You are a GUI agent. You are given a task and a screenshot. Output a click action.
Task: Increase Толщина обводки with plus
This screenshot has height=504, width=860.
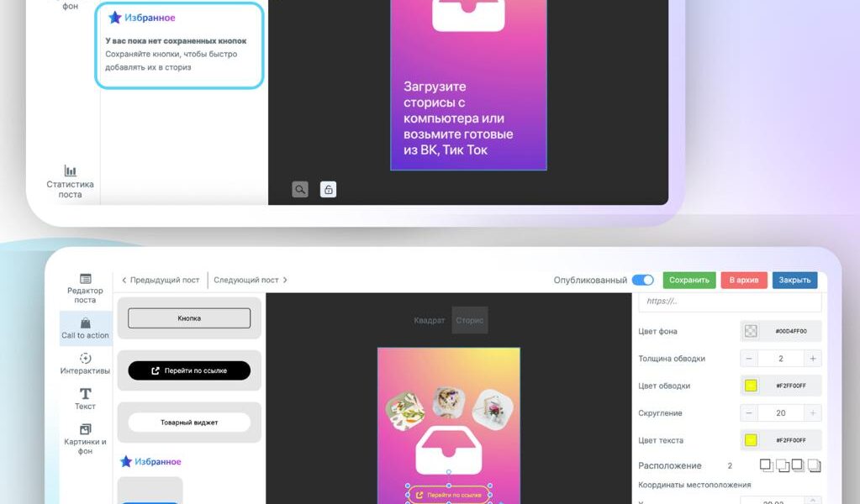[x=813, y=359]
